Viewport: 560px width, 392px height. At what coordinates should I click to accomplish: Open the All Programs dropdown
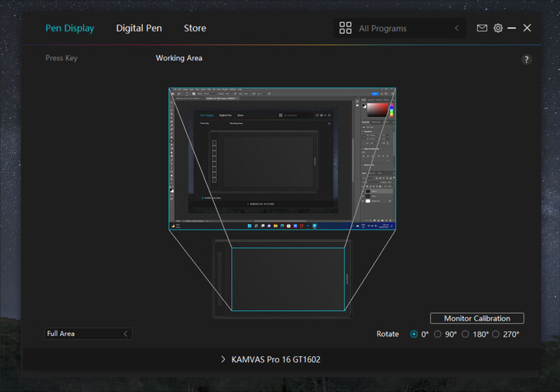click(400, 28)
